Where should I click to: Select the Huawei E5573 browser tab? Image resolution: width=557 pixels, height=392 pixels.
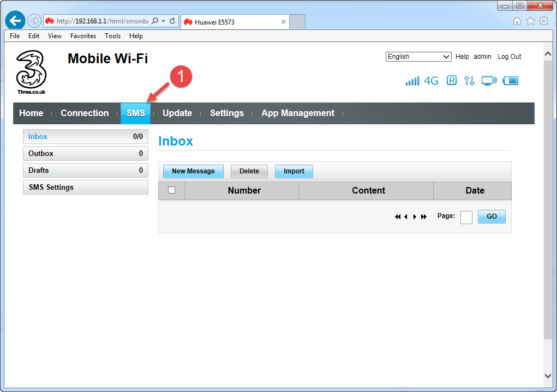(235, 22)
